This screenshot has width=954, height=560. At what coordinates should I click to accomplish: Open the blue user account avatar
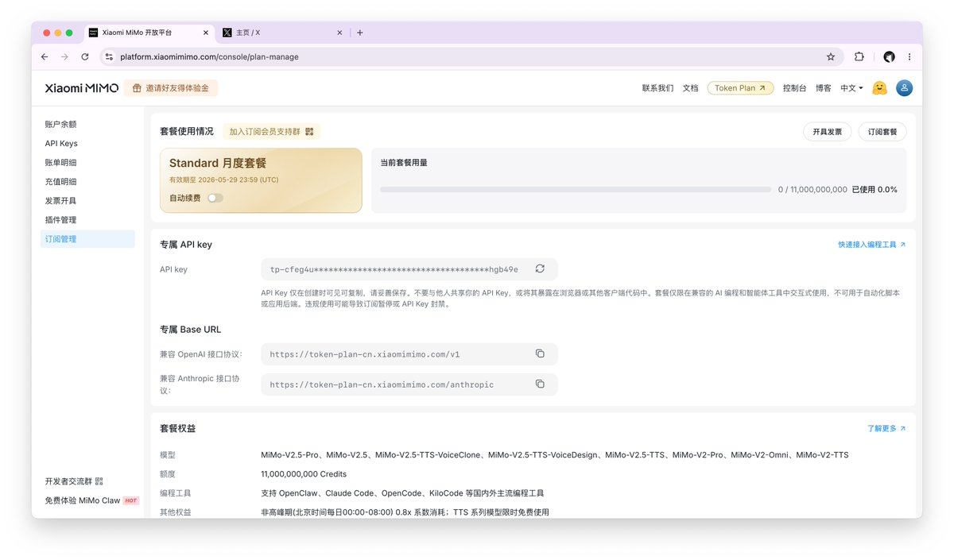[x=904, y=88]
